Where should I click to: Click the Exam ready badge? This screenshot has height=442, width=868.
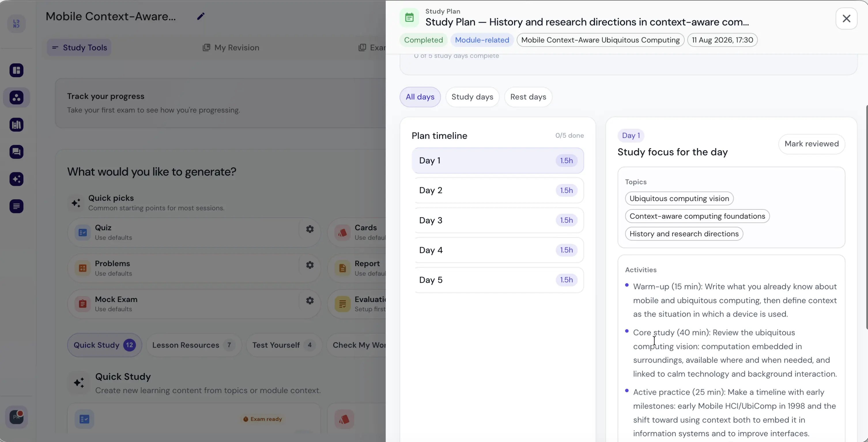coord(263,419)
